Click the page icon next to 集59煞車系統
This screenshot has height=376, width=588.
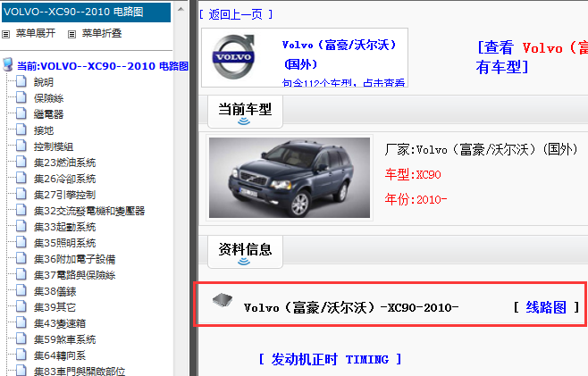click(x=21, y=338)
